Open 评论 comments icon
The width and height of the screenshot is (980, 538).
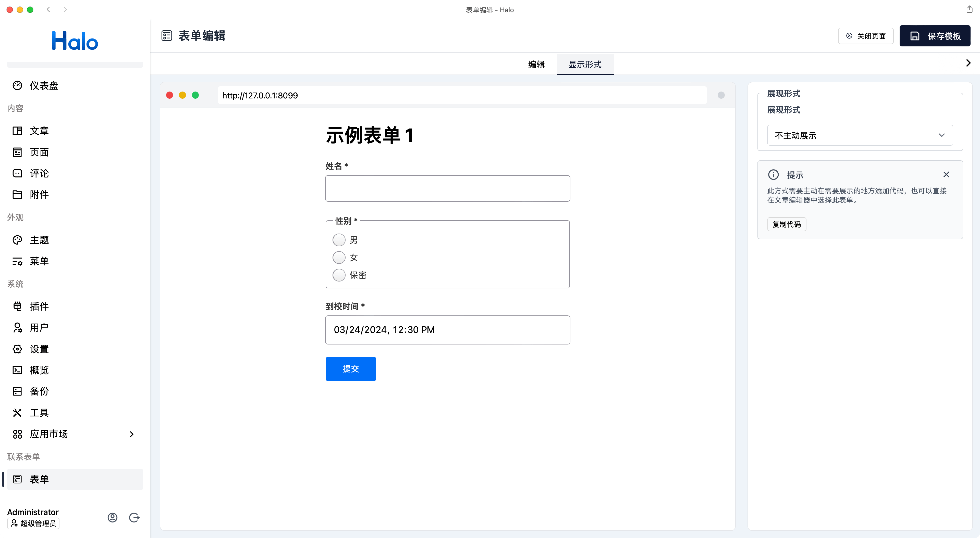point(17,173)
